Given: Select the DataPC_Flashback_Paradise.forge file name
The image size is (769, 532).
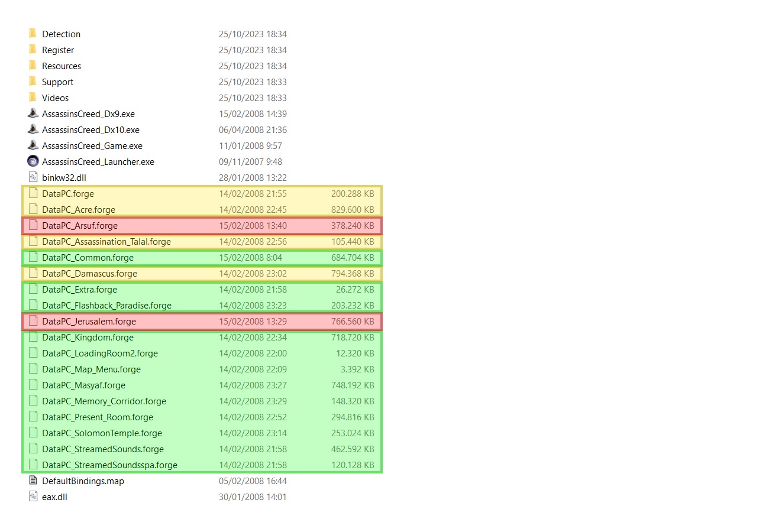Looking at the screenshot, I should coord(106,306).
